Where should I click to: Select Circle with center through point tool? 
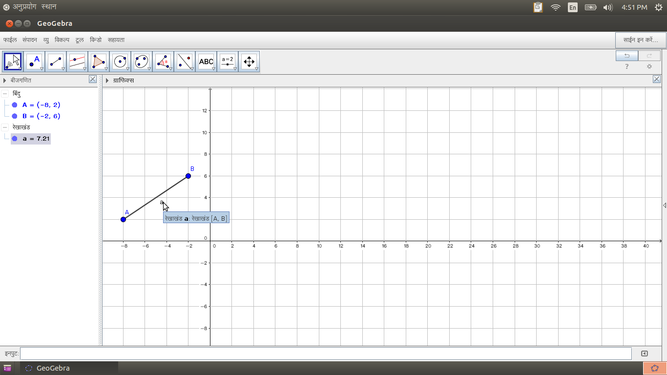coord(120,62)
